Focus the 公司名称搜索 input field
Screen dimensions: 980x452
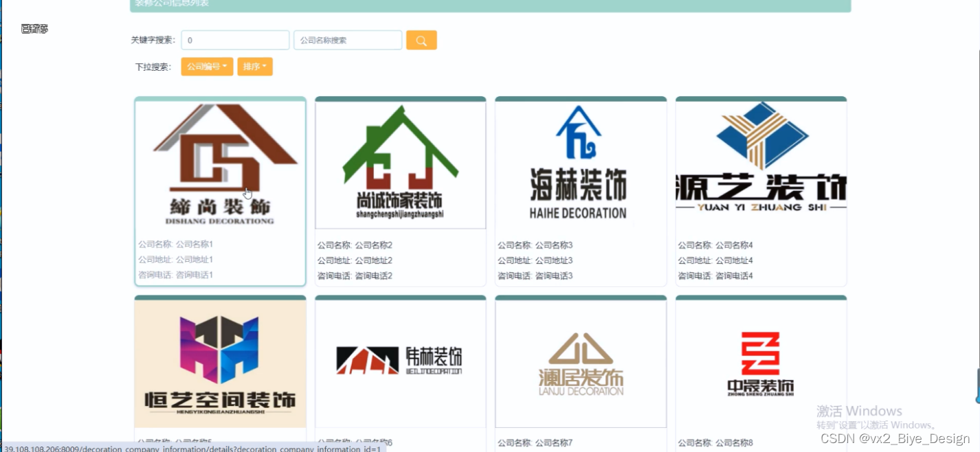[x=348, y=41]
